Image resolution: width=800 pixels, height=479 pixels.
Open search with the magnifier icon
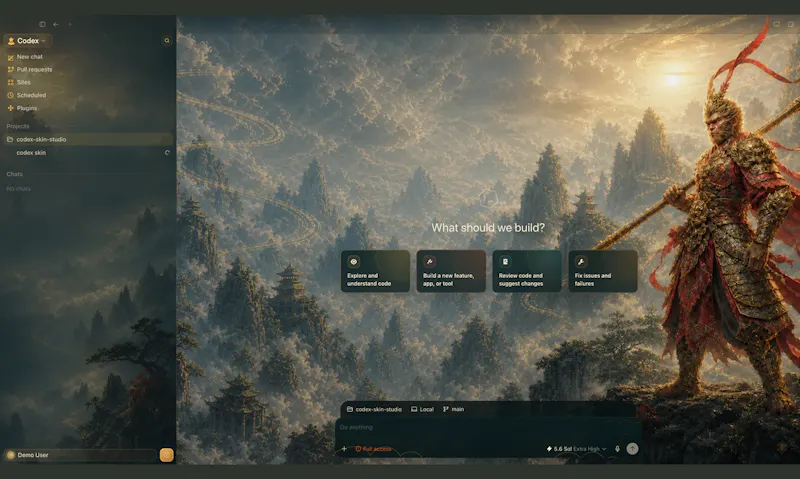pos(167,41)
